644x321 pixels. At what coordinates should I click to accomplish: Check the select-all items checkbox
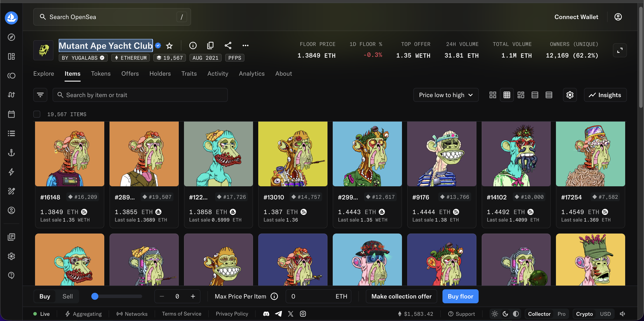[x=37, y=114]
